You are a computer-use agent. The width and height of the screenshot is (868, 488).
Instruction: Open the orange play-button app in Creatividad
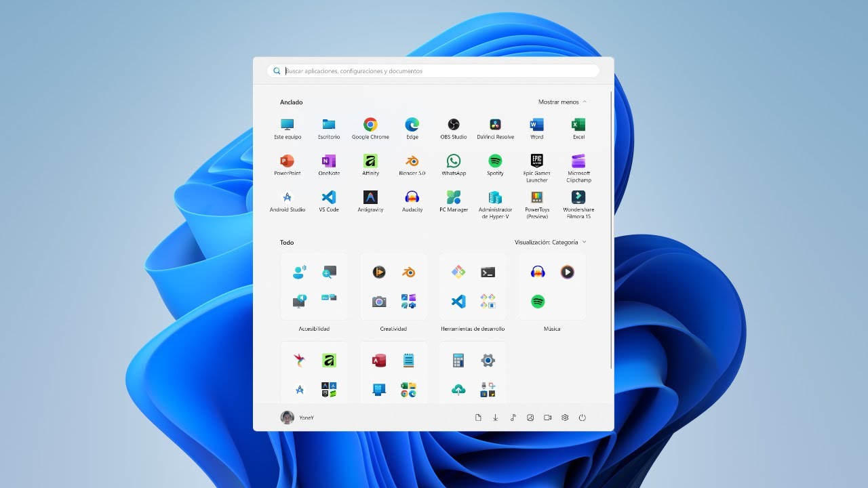tap(379, 272)
